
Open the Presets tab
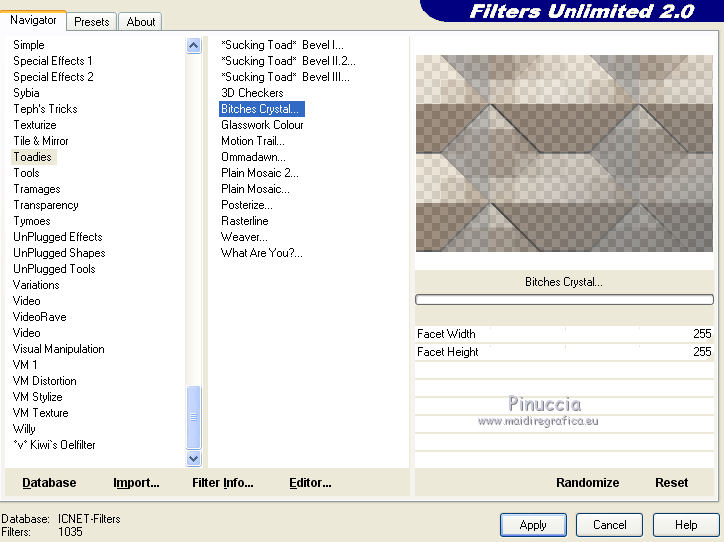tap(91, 22)
